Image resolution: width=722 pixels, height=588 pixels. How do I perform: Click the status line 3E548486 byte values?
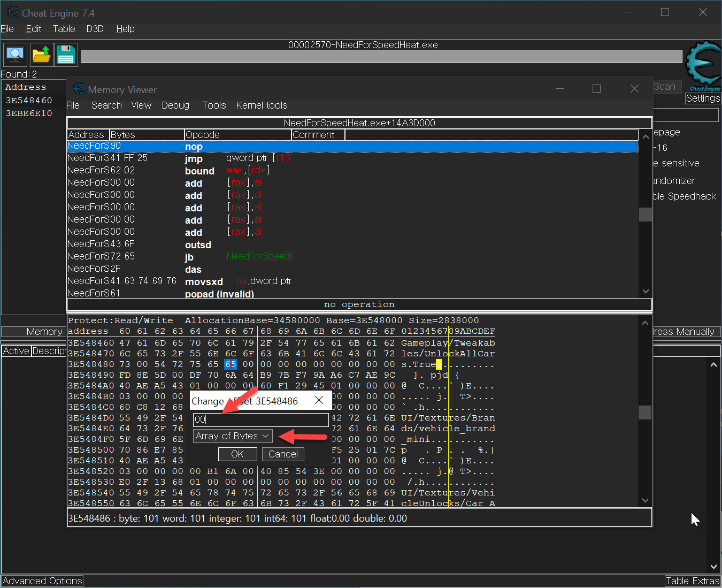tap(359, 518)
